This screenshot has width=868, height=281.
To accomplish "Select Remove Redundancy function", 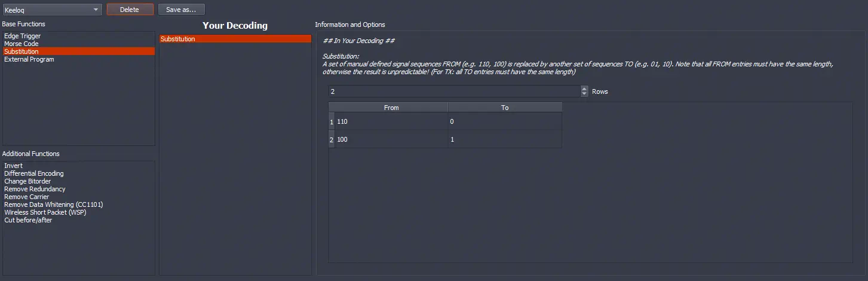I will [35, 189].
